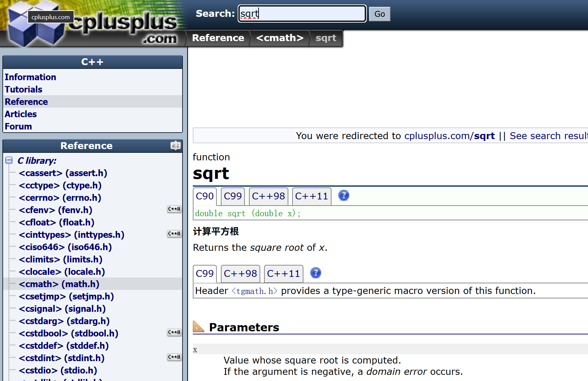The image size is (588, 381).
Task: Open the Reference breadcrumb link
Action: click(218, 38)
